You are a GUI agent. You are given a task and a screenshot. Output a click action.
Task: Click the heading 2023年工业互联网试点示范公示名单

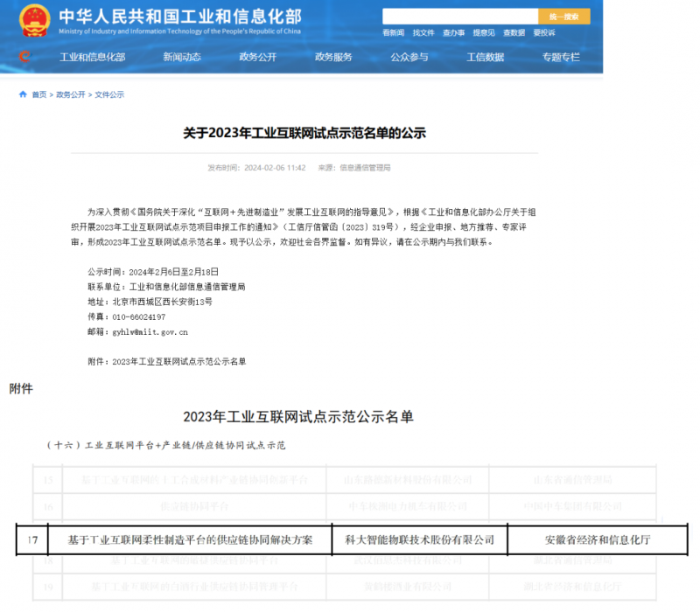(298, 417)
